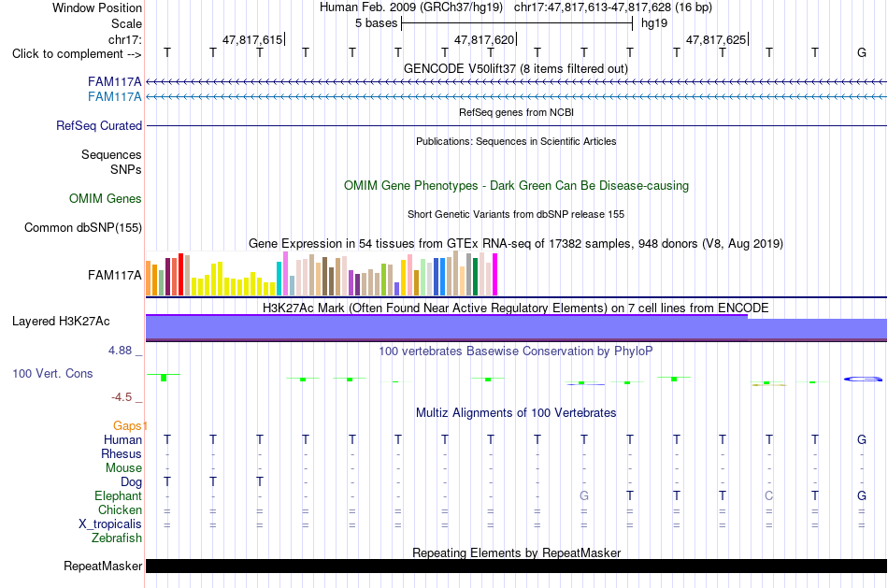The height and width of the screenshot is (588, 888).
Task: Click the Dog species label
Action: (x=131, y=482)
